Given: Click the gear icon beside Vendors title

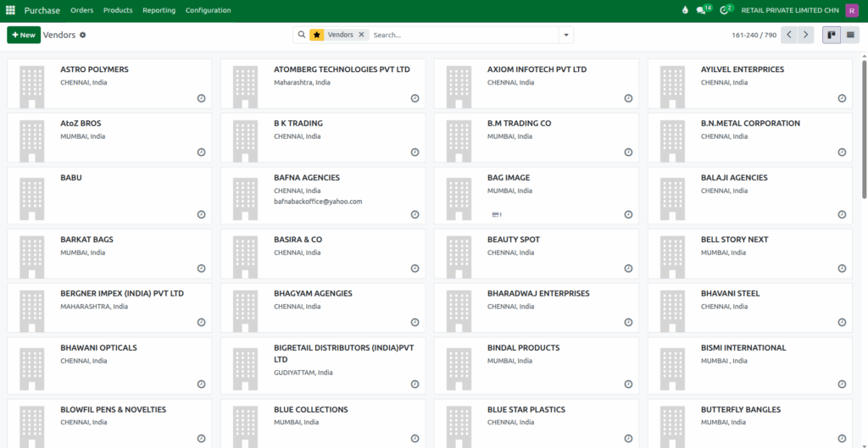Looking at the screenshot, I should 82,35.
